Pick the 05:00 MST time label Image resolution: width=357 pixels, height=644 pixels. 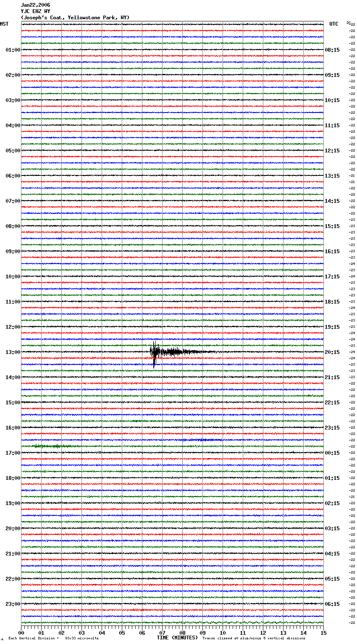coord(13,151)
